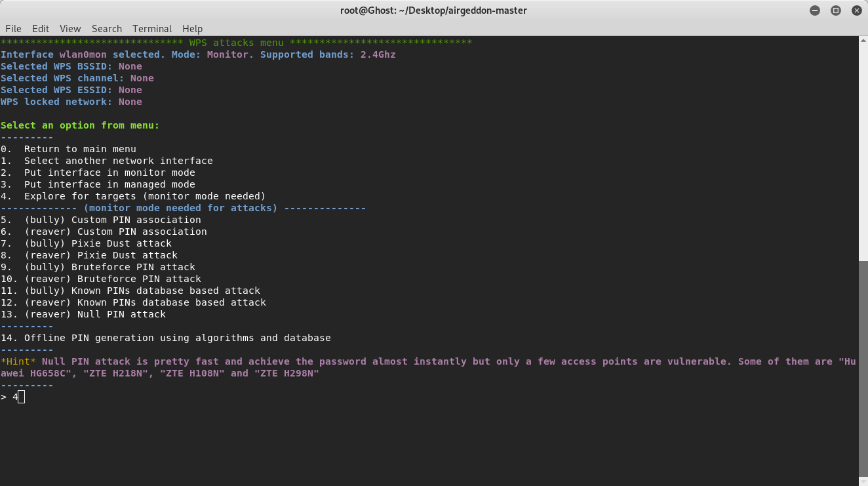Click the '*Hint*' label text
Viewport: 868px width, 486px height.
click(18, 361)
